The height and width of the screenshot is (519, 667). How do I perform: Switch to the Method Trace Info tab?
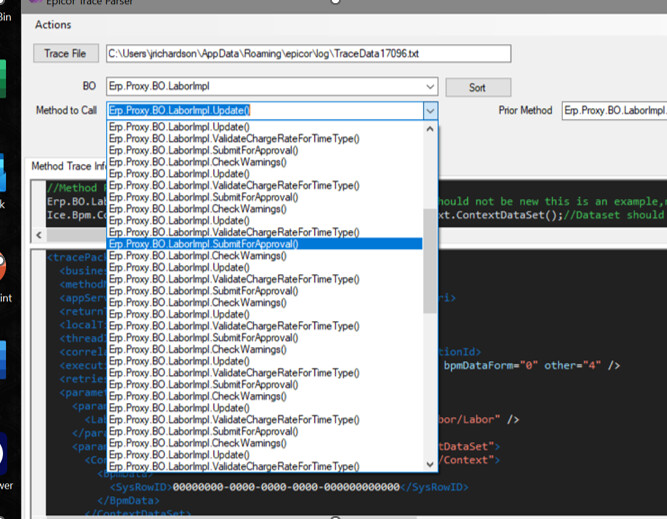click(68, 166)
